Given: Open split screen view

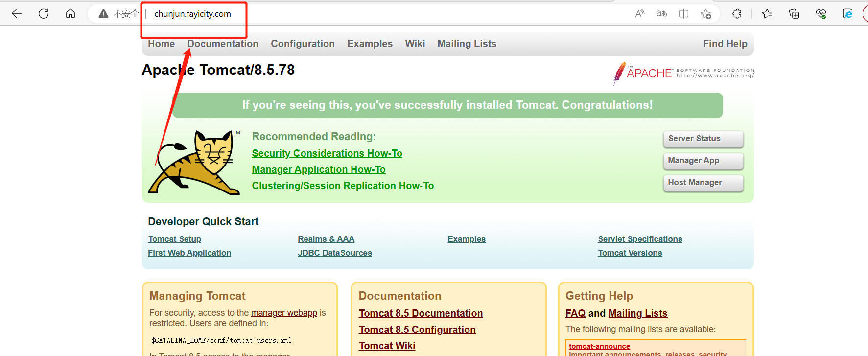Looking at the screenshot, I should [683, 14].
